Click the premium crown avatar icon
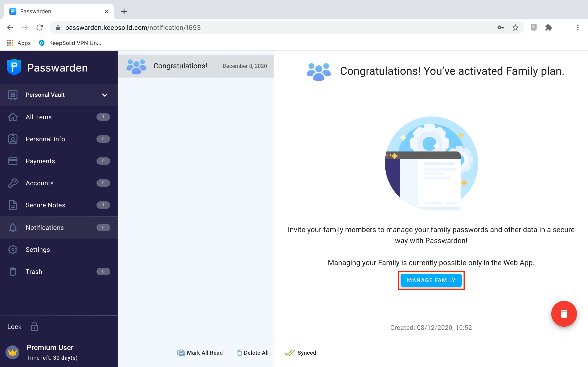The height and width of the screenshot is (367, 588). tap(12, 352)
